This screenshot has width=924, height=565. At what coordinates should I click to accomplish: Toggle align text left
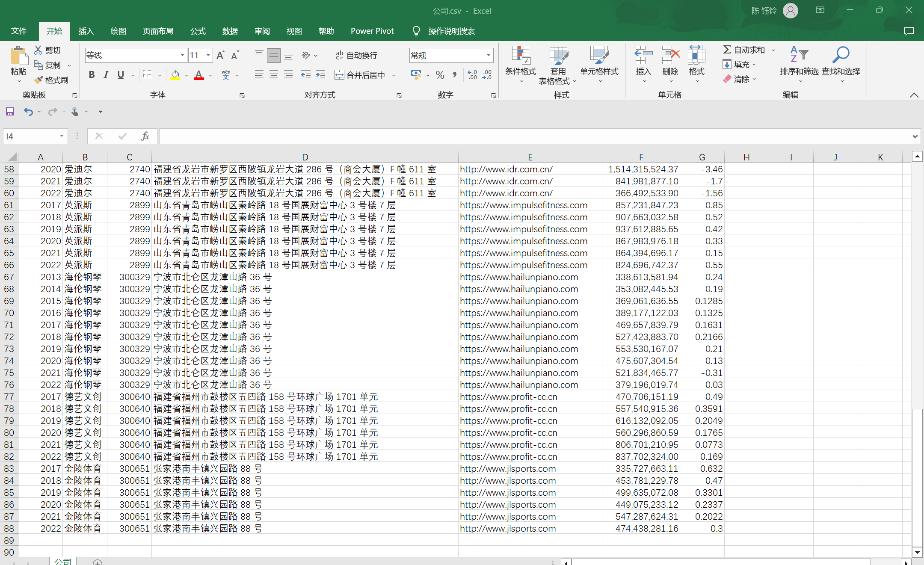[x=259, y=75]
